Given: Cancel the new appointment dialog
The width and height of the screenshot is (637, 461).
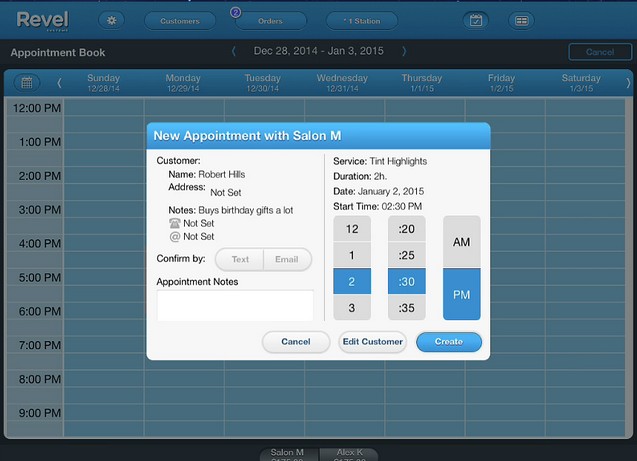Looking at the screenshot, I should coord(296,342).
